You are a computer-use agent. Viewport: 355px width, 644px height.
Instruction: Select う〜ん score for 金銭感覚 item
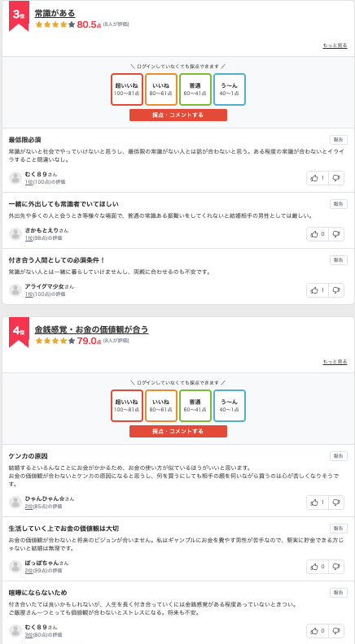[x=230, y=406]
